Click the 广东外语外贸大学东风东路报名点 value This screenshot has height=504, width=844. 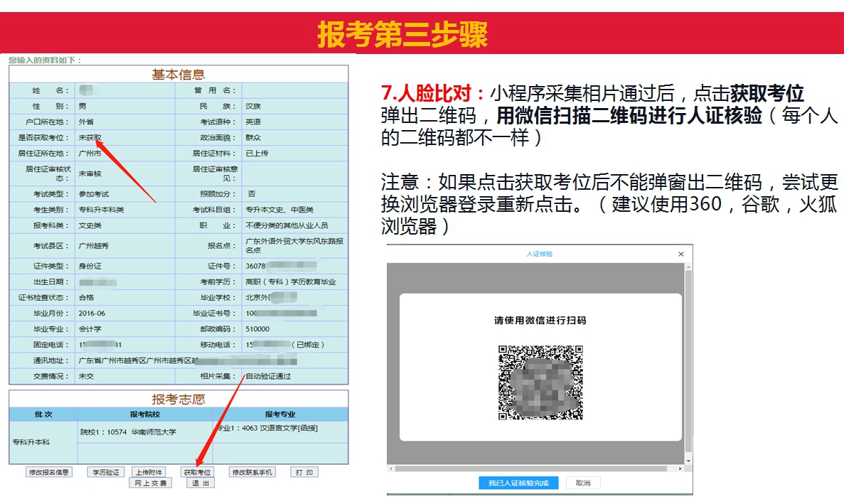click(294, 246)
